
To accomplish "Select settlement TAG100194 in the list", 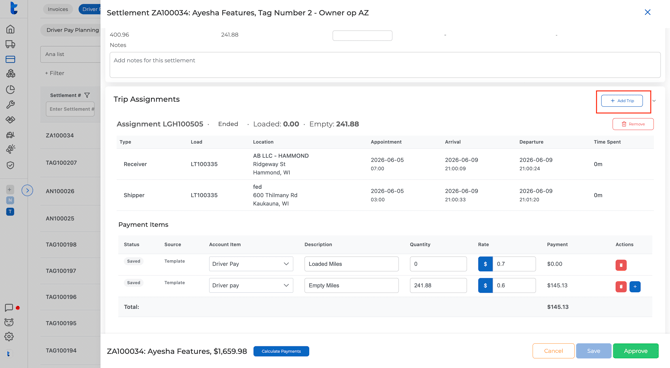I will [x=61, y=350].
